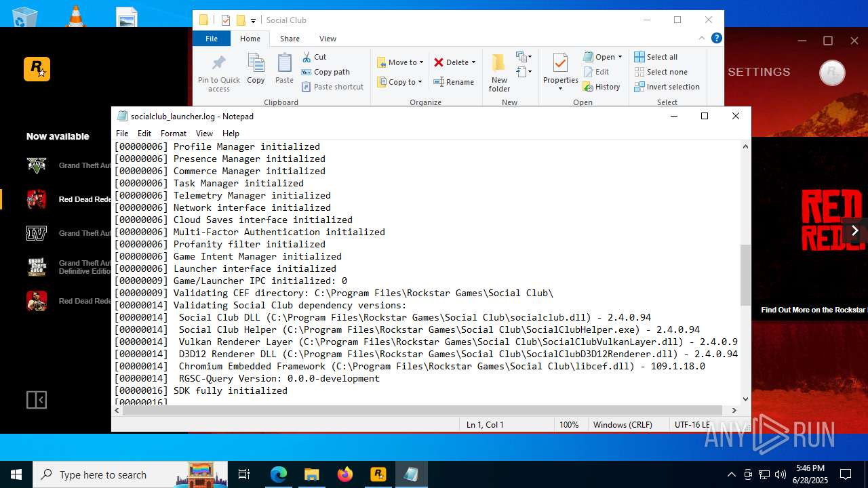Click the Notepad scroll down arrow
The height and width of the screenshot is (488, 868).
(x=746, y=399)
